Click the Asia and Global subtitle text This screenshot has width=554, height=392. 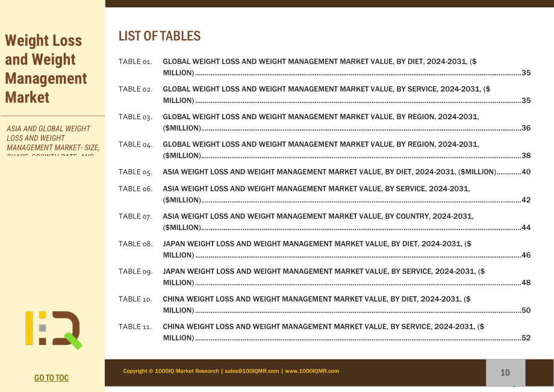pos(53,142)
